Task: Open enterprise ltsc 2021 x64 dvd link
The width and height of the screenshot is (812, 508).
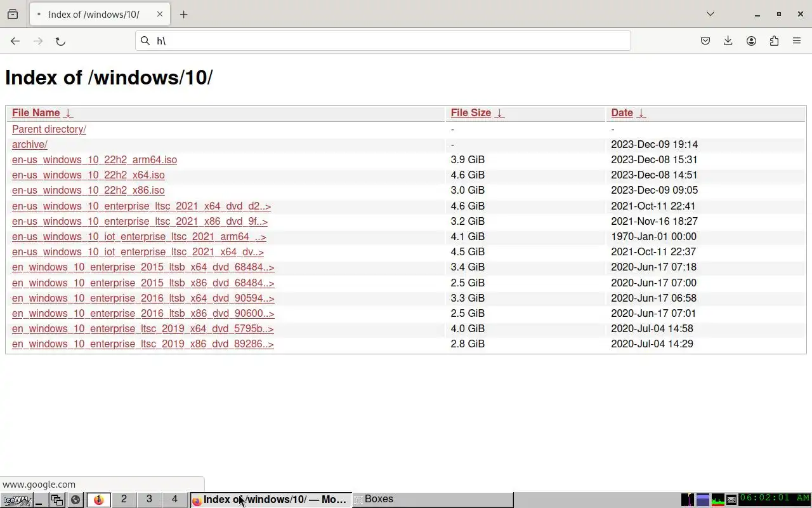Action: 141,206
